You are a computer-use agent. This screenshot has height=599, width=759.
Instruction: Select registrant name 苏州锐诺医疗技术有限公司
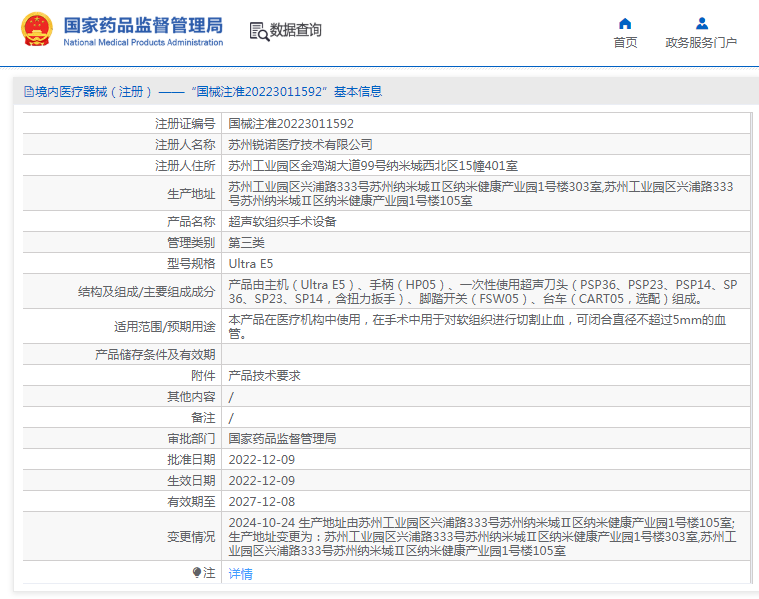point(301,145)
